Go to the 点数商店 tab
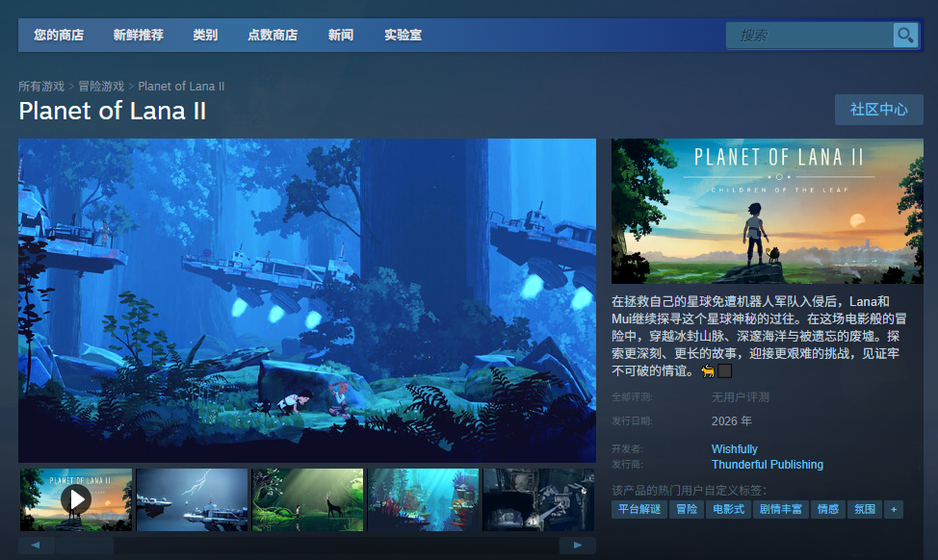Viewport: 938px width, 560px height. pos(273,36)
